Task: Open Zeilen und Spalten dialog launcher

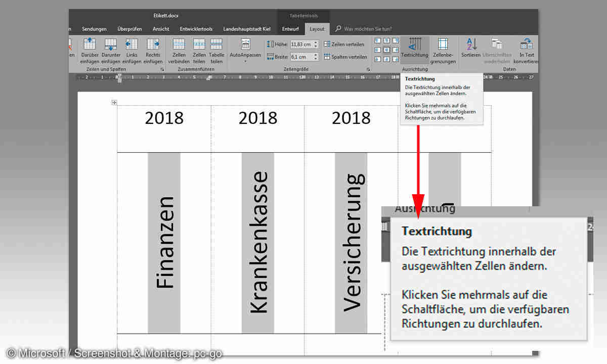Action: coord(162,69)
